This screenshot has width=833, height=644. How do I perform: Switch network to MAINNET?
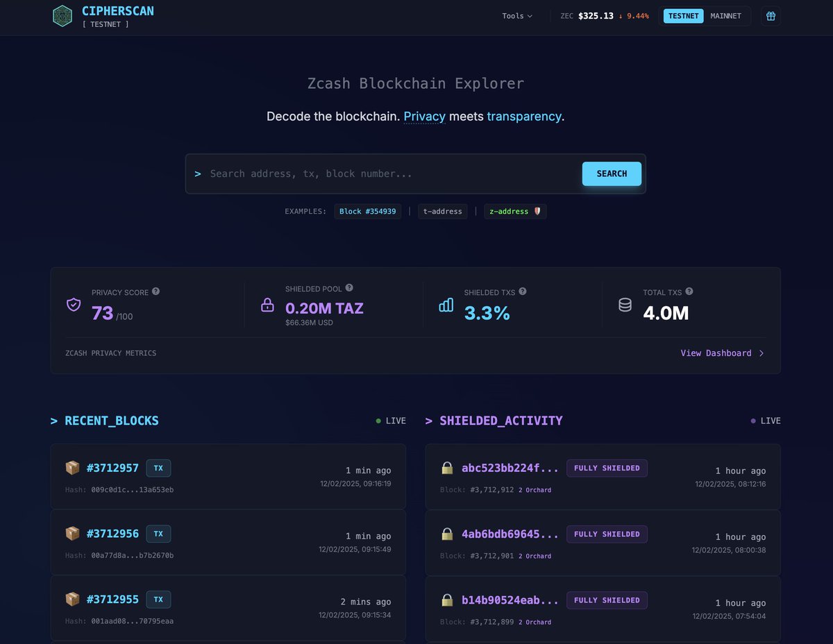(x=726, y=16)
